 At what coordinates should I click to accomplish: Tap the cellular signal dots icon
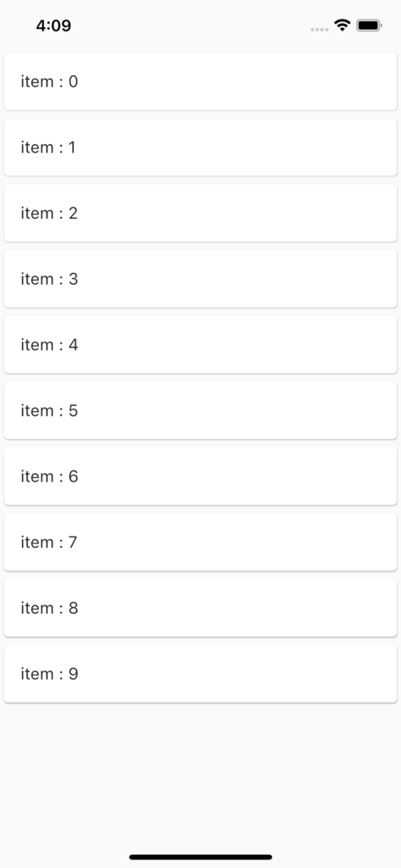[x=320, y=30]
